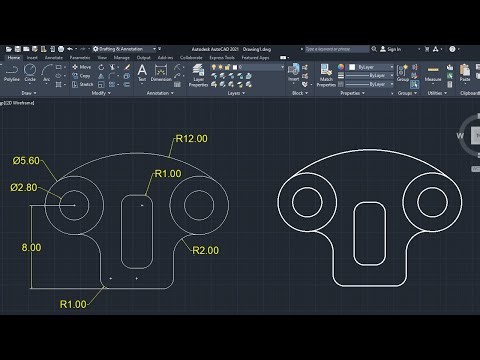The image size is (480, 360).
Task: Open the linetype ByLayer dropdown
Action: [x=370, y=84]
